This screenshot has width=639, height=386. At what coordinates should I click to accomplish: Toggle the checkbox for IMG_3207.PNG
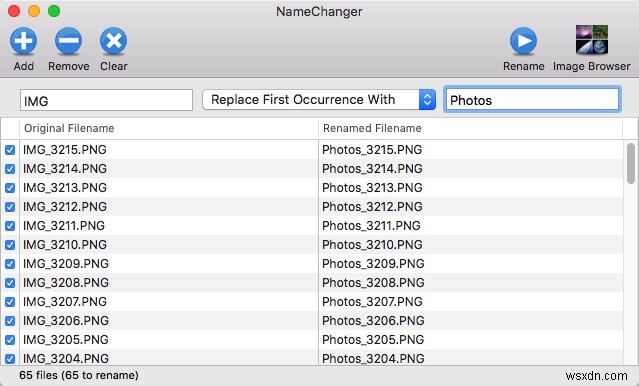(10, 302)
